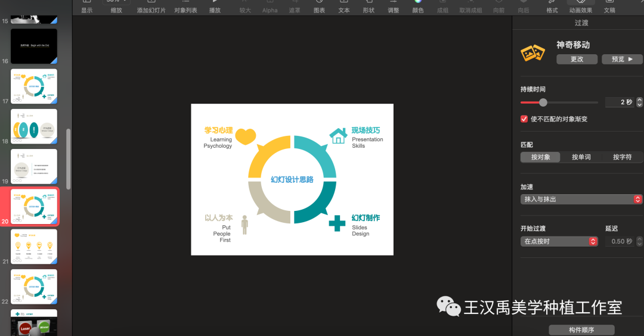Image resolution: width=644 pixels, height=336 pixels.
Task: Adjust the 持续时间 duration slider handle
Action: (x=543, y=102)
